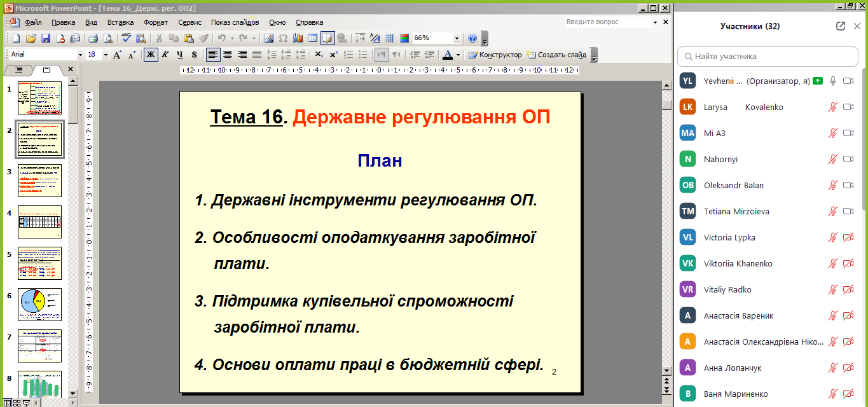This screenshot has height=407, width=868.
Task: Run the ABC spelling check
Action: point(126,38)
